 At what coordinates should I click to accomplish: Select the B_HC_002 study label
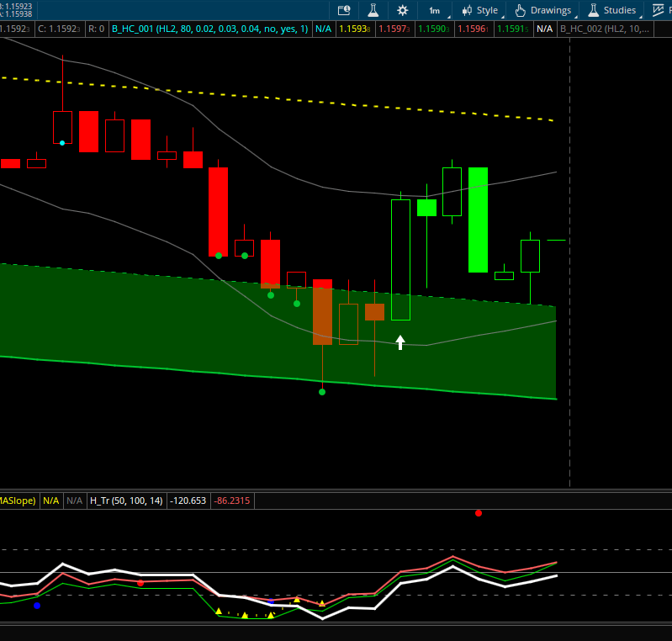pyautogui.click(x=606, y=29)
